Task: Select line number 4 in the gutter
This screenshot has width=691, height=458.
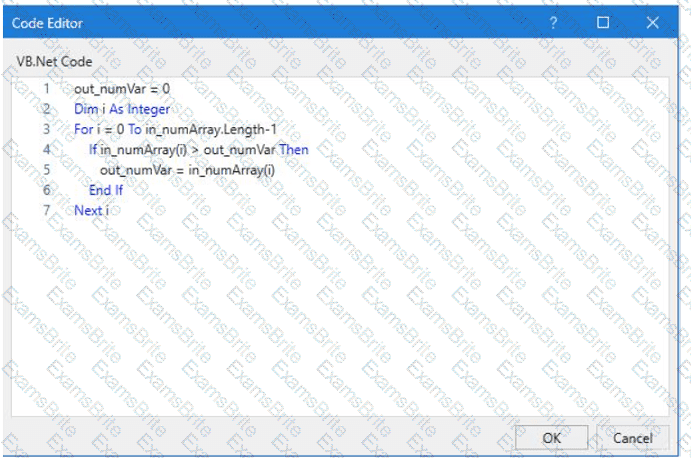Action: pos(46,150)
